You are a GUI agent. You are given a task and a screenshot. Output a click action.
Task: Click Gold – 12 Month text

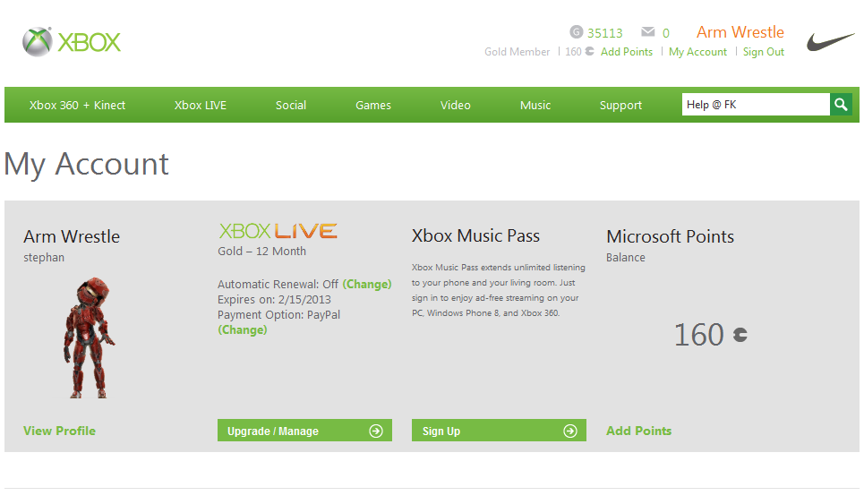pyautogui.click(x=261, y=252)
